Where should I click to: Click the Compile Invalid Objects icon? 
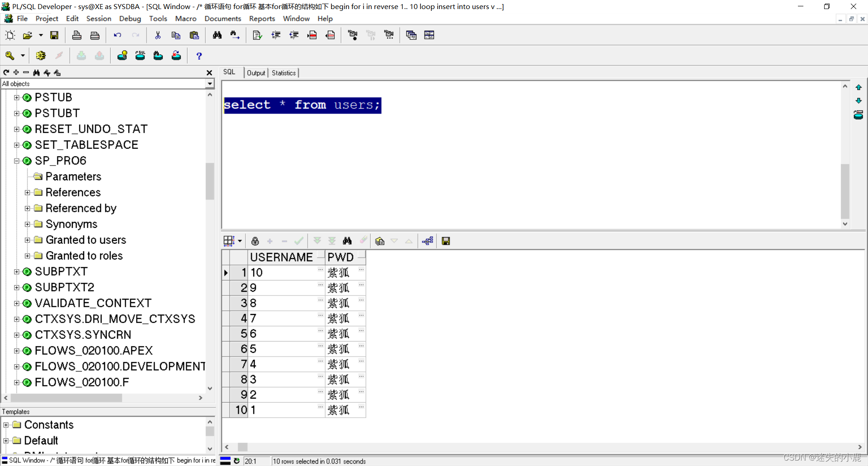click(176, 56)
